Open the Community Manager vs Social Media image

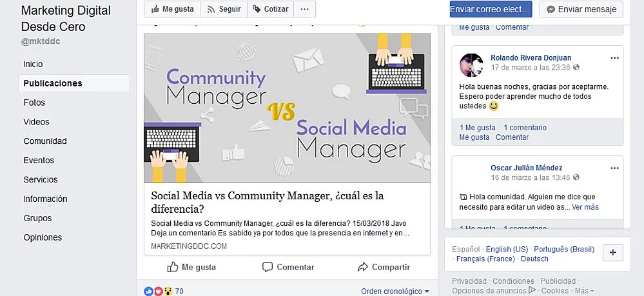287,108
